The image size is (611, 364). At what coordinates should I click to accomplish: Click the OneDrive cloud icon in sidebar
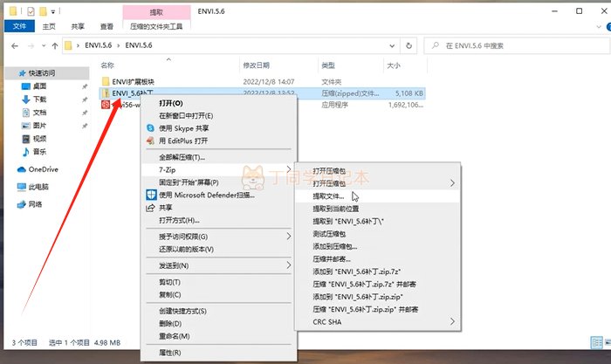click(x=22, y=169)
